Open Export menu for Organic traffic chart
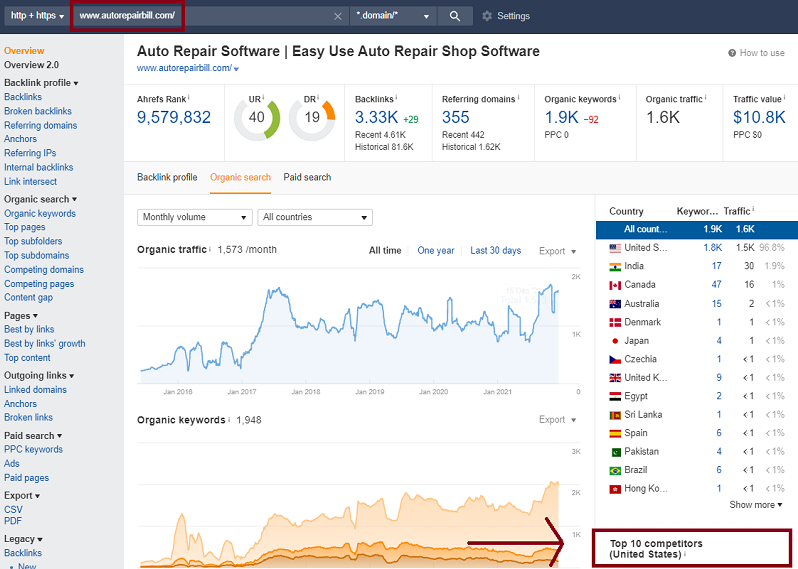The height and width of the screenshot is (569, 798). pyautogui.click(x=557, y=251)
